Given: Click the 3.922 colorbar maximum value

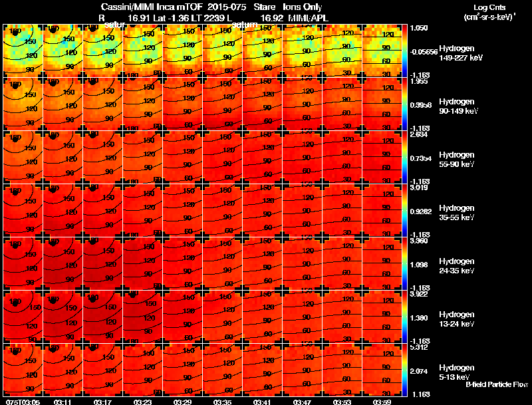Looking at the screenshot, I should [x=420, y=294].
